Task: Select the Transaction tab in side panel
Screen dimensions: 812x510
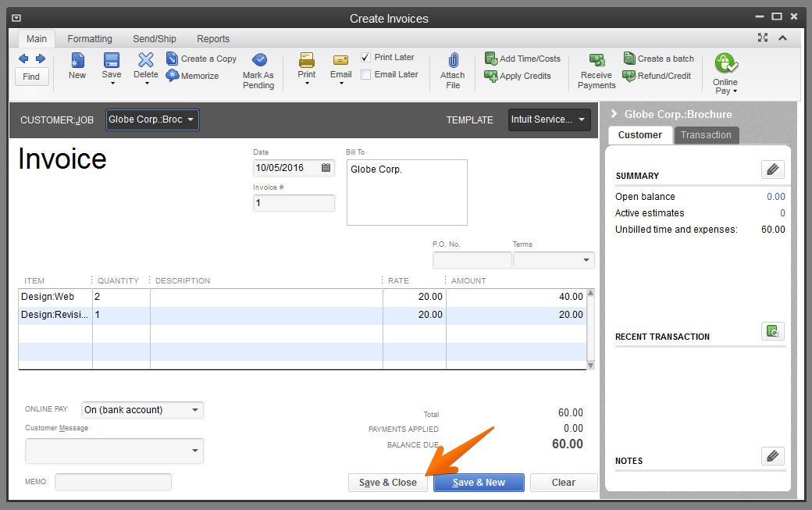Action: pos(706,135)
